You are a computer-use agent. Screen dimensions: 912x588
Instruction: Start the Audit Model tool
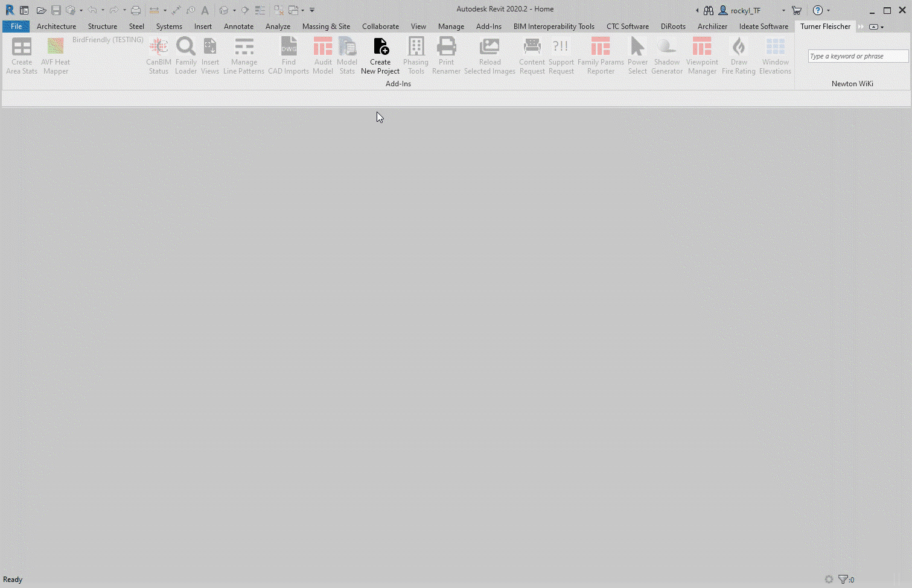(x=323, y=56)
